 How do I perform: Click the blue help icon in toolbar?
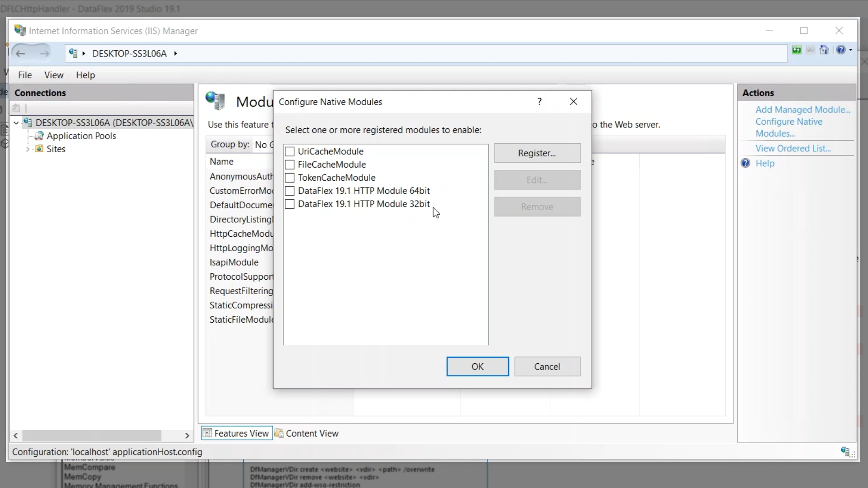[840, 50]
